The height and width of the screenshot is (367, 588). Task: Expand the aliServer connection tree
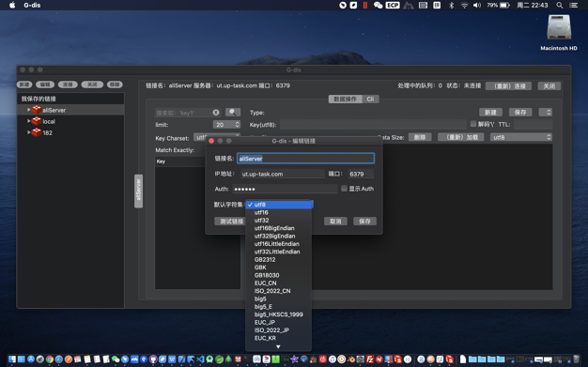pyautogui.click(x=28, y=110)
